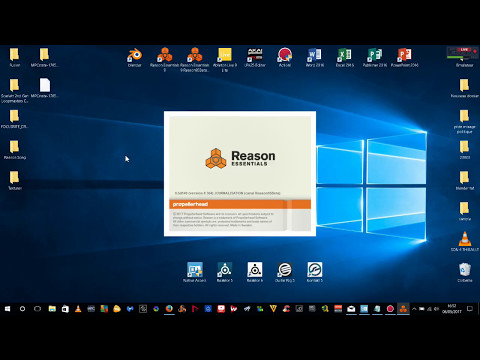Switch to running Reason app in taskbar
The width and height of the screenshot is (480, 360).
tap(403, 309)
